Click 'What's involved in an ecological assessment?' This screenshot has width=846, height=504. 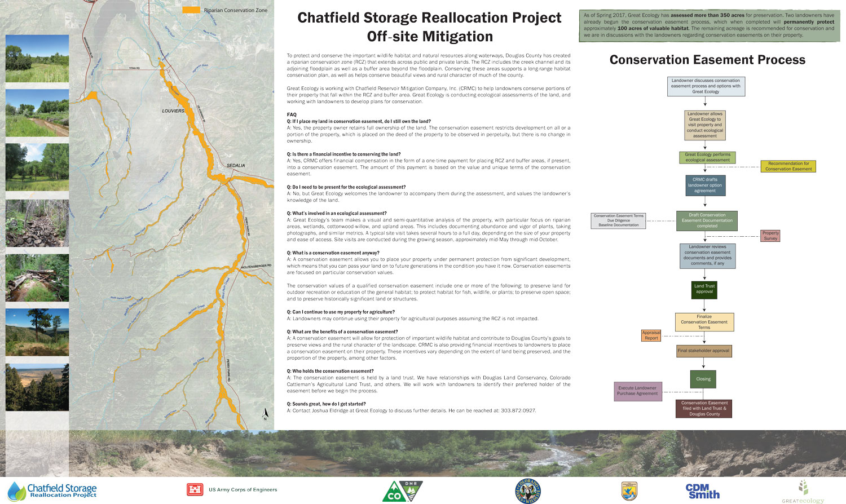tap(337, 213)
